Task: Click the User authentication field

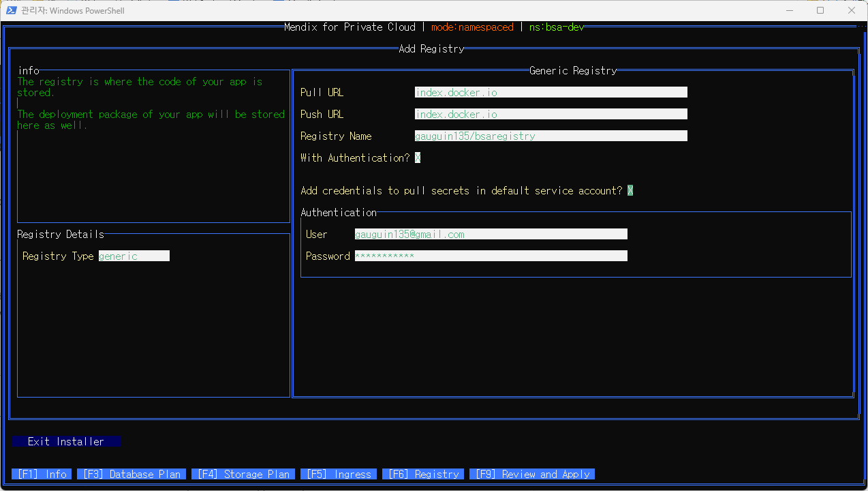Action: [491, 234]
